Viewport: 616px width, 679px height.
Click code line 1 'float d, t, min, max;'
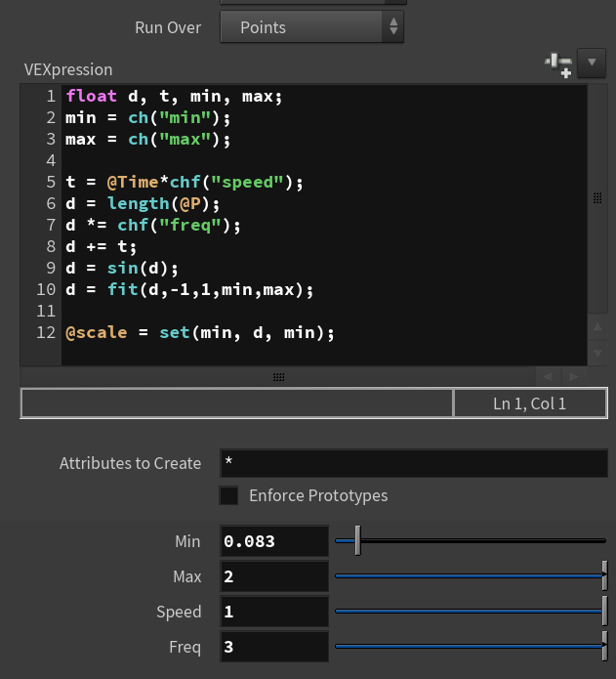click(x=174, y=96)
